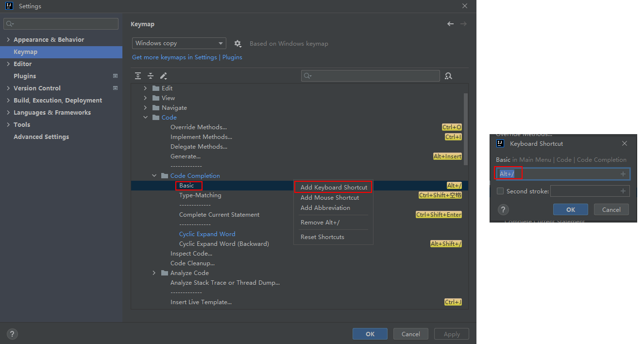Click plus icon in first stroke field

point(623,174)
